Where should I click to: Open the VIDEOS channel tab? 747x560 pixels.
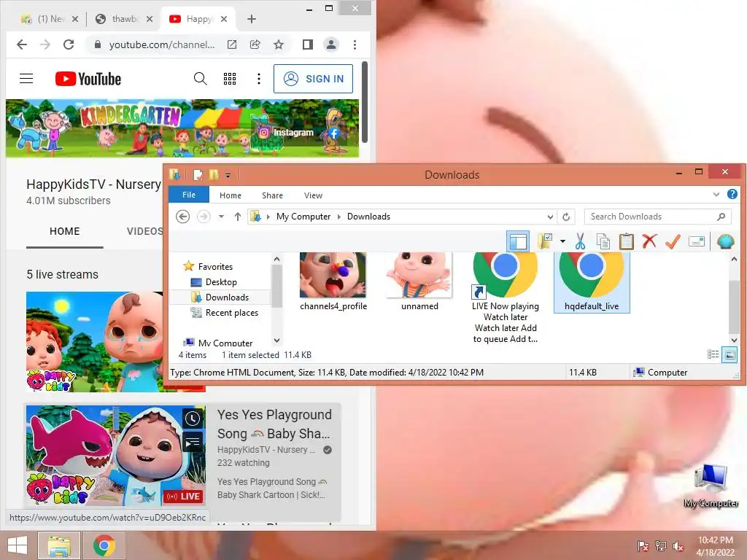144,231
